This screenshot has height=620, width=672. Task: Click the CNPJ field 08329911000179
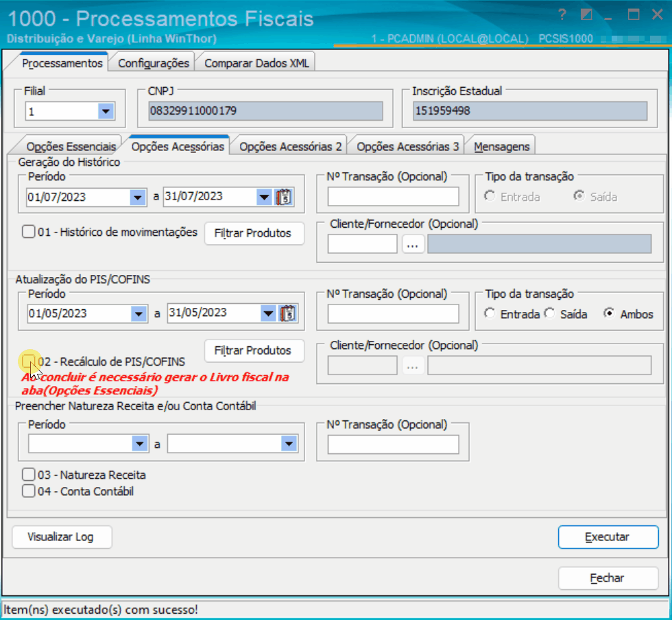point(265,111)
